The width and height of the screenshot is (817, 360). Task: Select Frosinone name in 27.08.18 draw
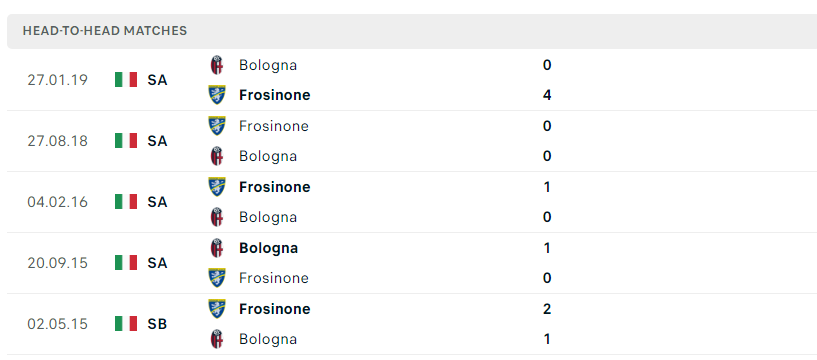(x=274, y=126)
